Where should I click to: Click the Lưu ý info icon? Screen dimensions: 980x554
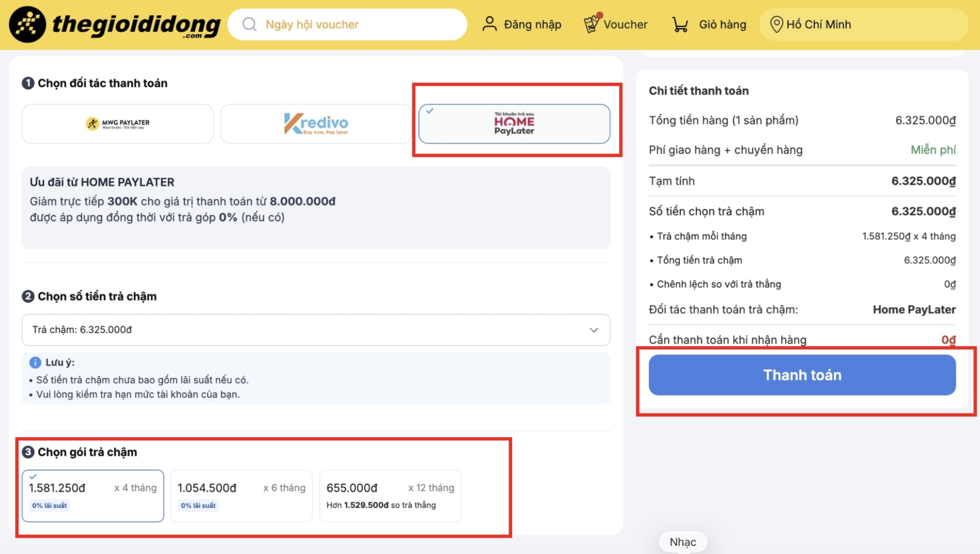(x=35, y=362)
